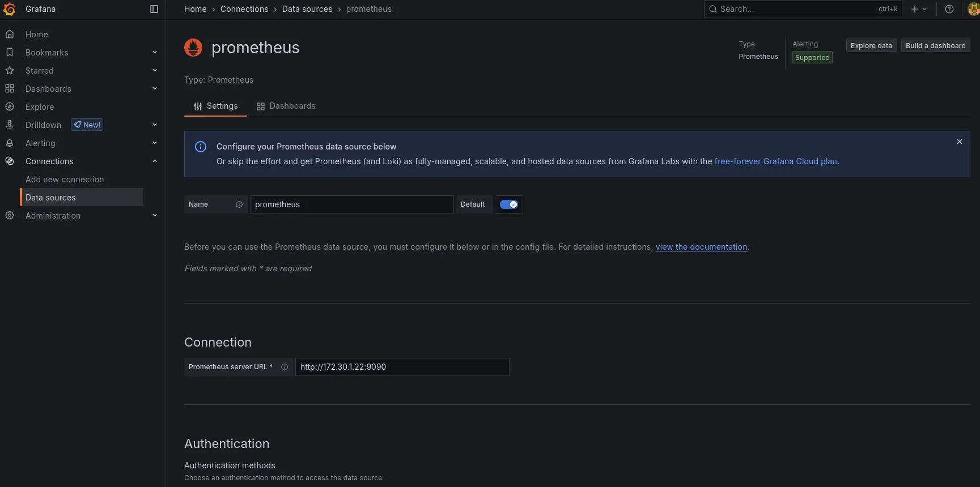The height and width of the screenshot is (487, 980).
Task: Open the user profile avatar
Action: (x=974, y=9)
